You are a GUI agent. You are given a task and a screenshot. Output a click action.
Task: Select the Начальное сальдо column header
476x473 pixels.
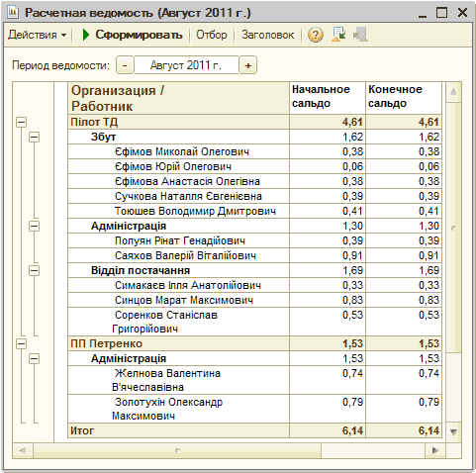pos(328,98)
